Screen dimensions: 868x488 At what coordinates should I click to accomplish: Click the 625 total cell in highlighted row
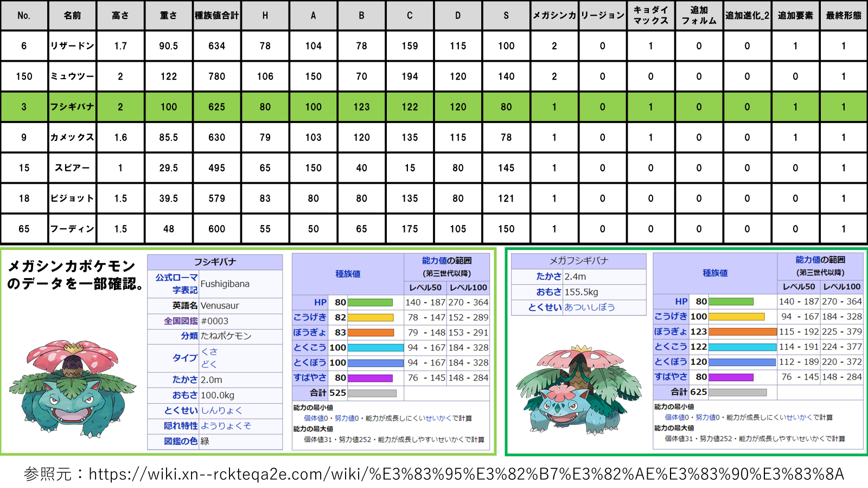(x=217, y=107)
